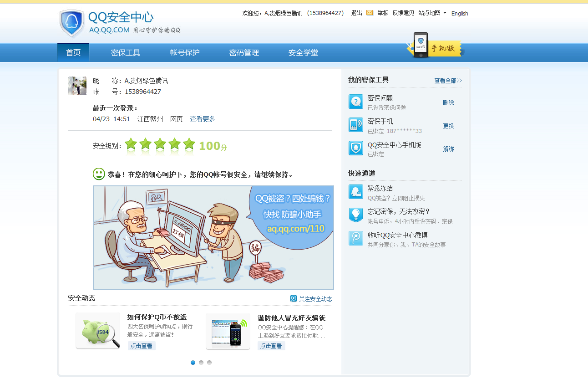Image resolution: width=588 pixels, height=379 pixels.
Task: Open the 帐号保护 menu
Action: coord(185,52)
